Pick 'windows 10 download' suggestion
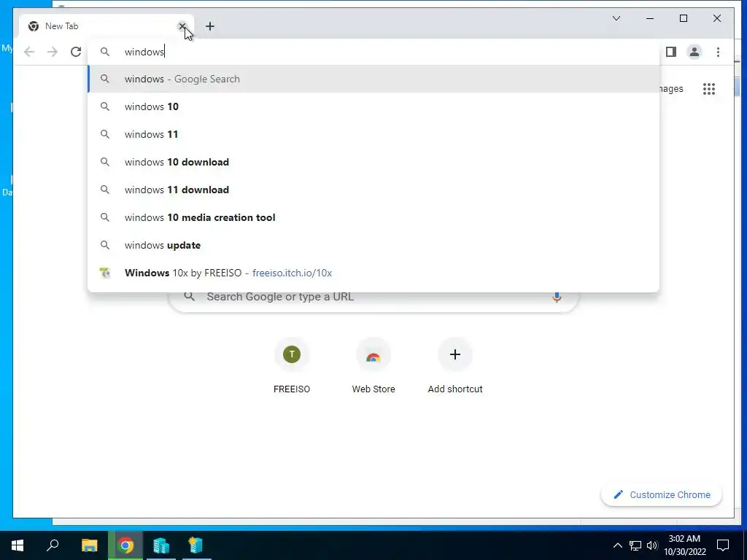This screenshot has height=560, width=747. (373, 162)
